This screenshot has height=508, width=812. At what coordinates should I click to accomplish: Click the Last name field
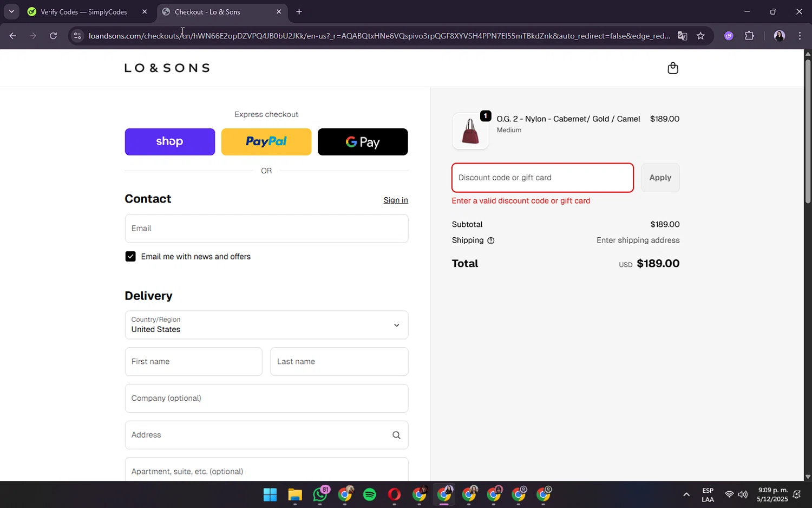tap(339, 362)
